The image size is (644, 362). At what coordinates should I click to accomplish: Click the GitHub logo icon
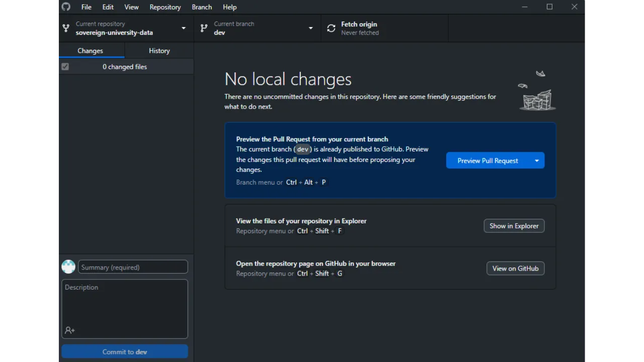[x=66, y=7]
